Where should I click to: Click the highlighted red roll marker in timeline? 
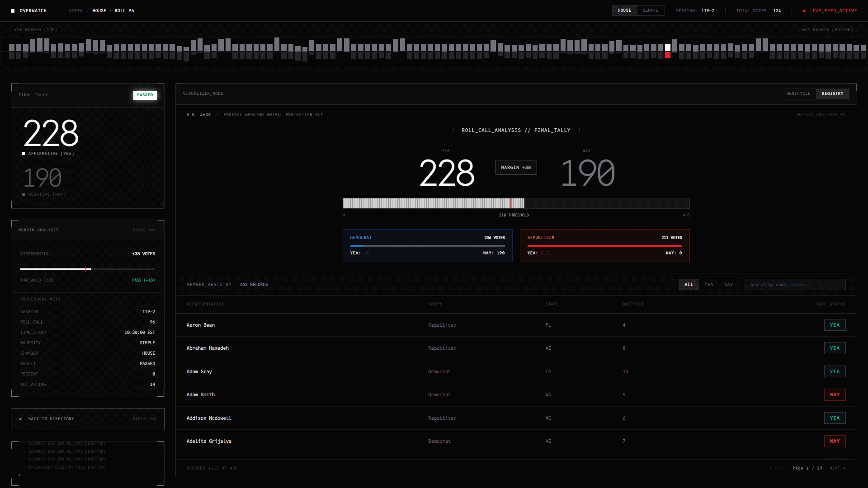pos(668,55)
